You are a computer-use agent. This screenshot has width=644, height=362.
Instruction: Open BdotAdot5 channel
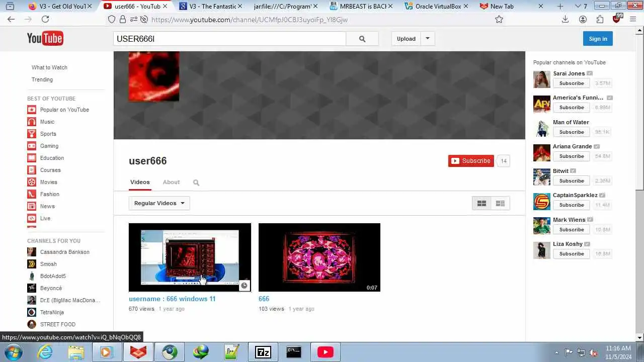[53, 276]
